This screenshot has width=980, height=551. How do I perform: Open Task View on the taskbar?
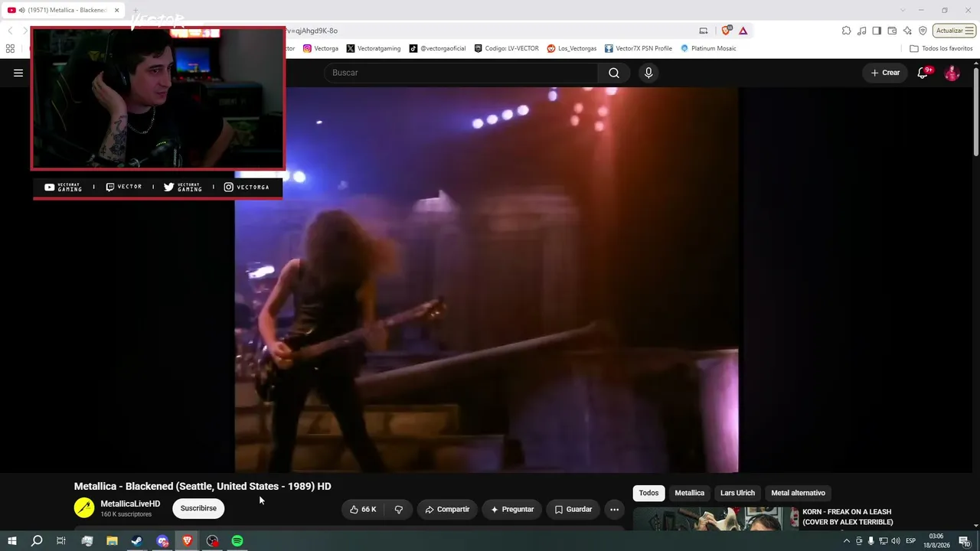click(61, 541)
